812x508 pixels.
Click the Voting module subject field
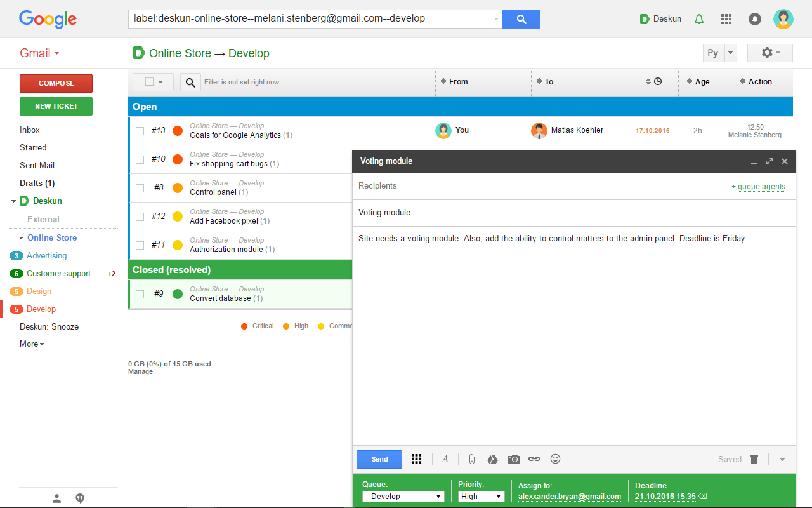point(574,213)
